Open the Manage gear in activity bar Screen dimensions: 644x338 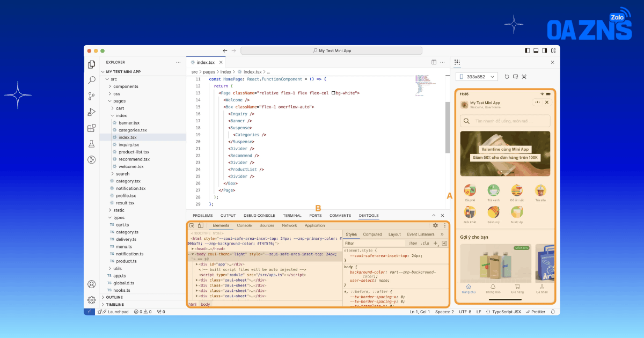coord(92,300)
